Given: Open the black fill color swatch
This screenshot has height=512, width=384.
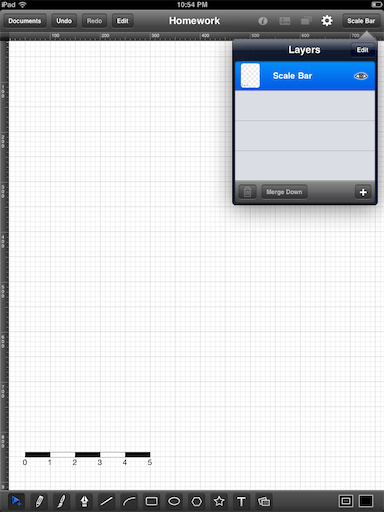Looking at the screenshot, I should [x=366, y=501].
